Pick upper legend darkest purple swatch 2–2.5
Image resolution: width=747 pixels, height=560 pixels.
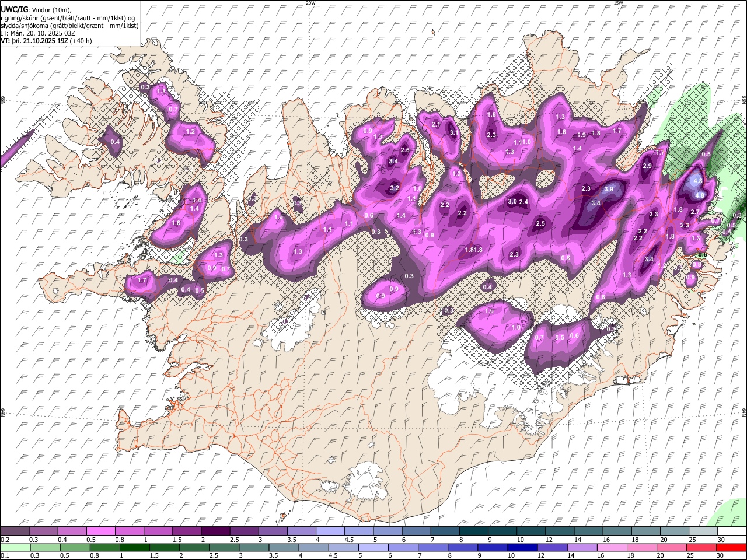[217, 531]
